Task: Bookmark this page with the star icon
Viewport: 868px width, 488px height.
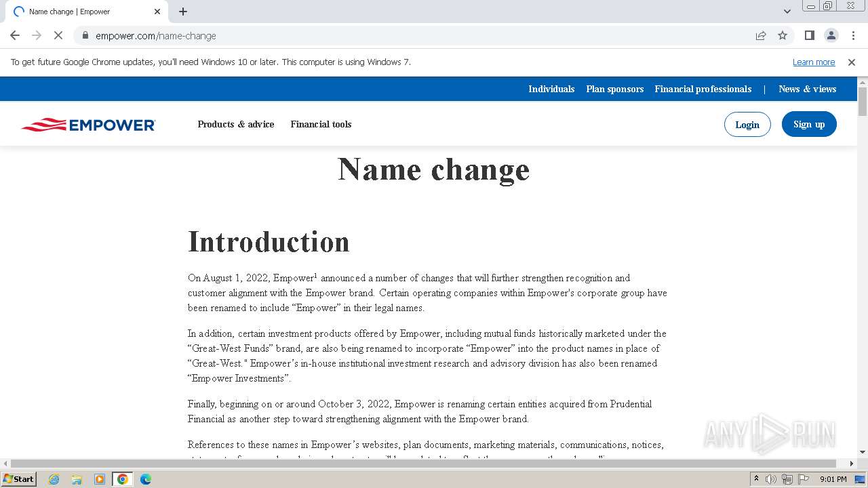Action: 783,35
